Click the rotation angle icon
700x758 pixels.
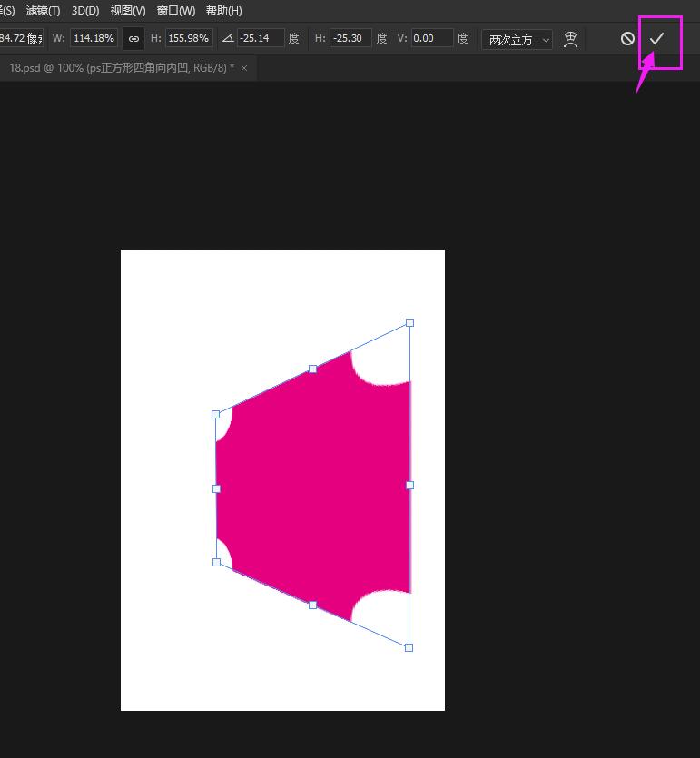tap(228, 38)
